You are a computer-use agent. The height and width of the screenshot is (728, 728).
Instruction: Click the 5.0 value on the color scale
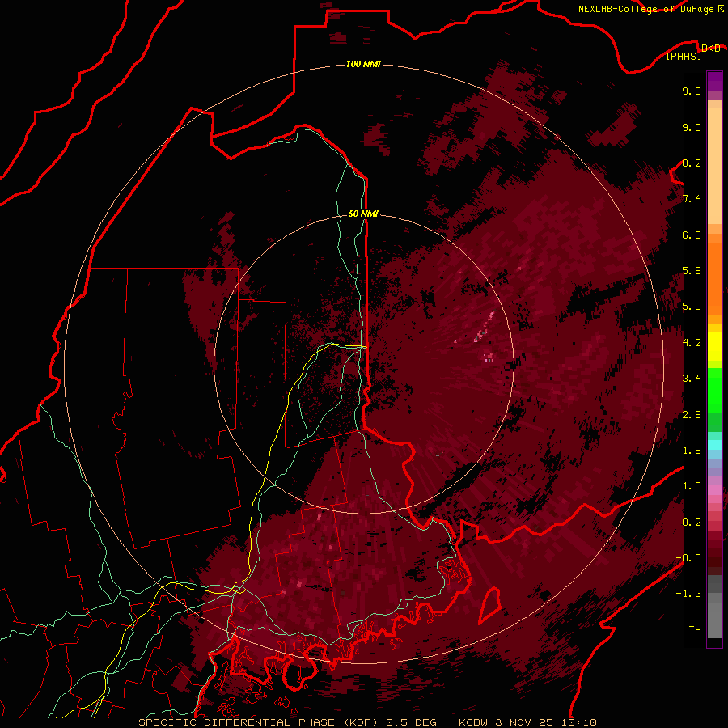[x=692, y=307]
